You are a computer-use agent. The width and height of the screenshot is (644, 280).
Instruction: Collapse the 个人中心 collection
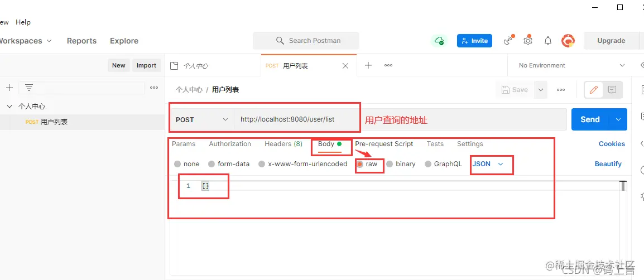(x=9, y=107)
